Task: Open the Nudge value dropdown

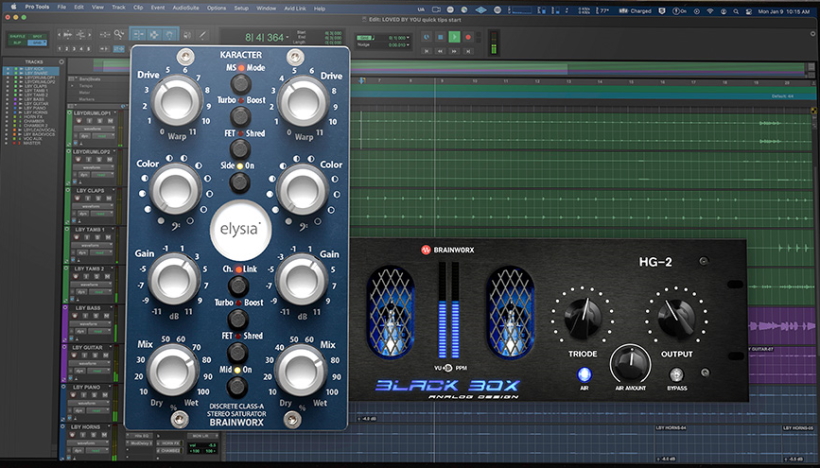Action: (408, 45)
